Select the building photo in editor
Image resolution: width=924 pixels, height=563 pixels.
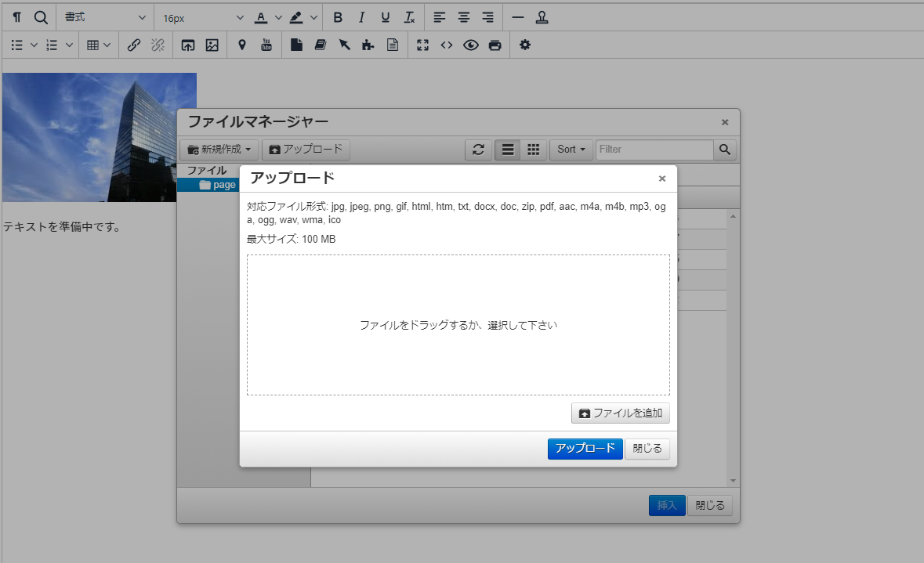(x=89, y=137)
